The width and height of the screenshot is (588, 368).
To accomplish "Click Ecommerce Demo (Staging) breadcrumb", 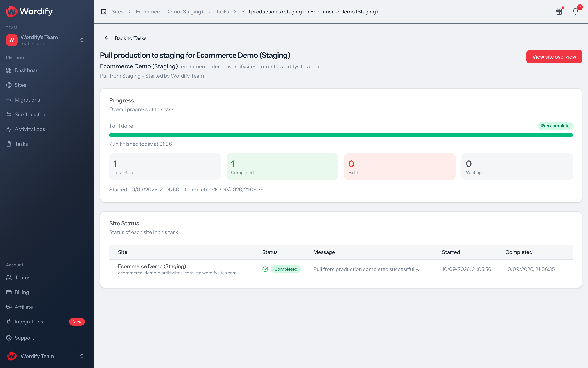I will pyautogui.click(x=169, y=12).
